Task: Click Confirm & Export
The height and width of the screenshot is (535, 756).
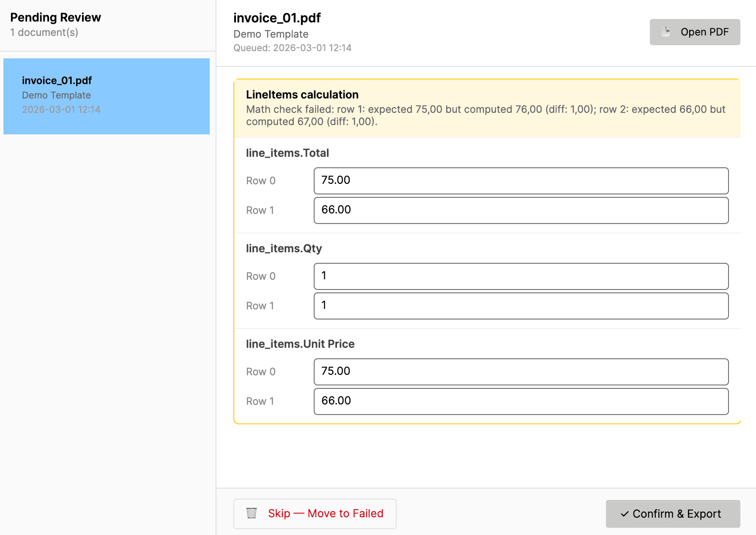Action: (673, 514)
